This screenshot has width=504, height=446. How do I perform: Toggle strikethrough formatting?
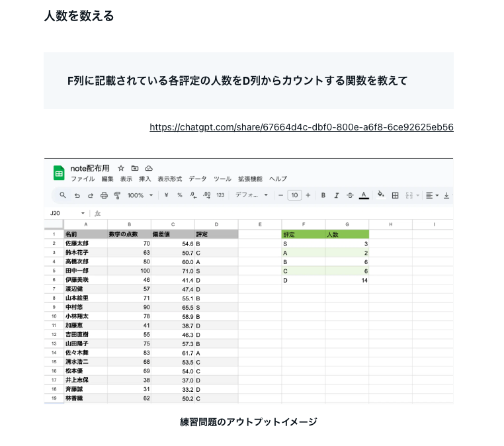(350, 195)
